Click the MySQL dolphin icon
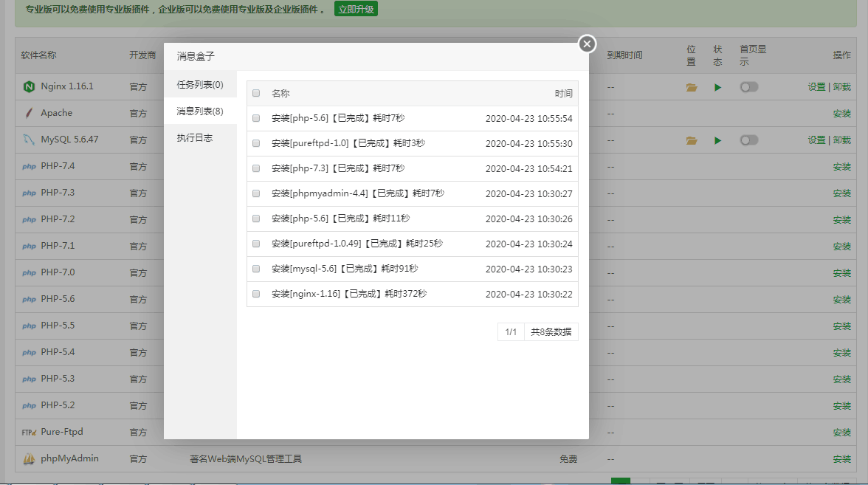868x485 pixels. click(x=28, y=140)
